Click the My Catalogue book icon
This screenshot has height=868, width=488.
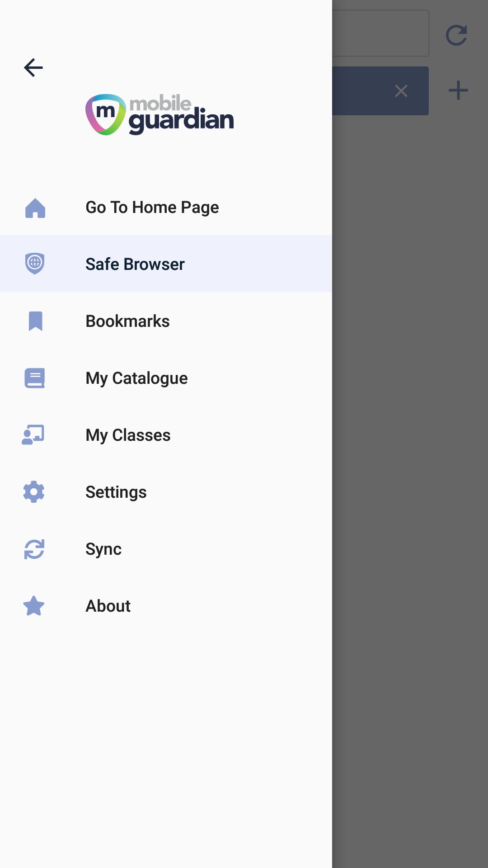(35, 378)
